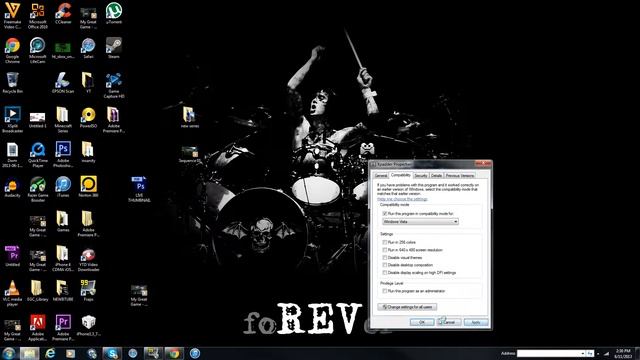Open the Windows Start menu
The width and height of the screenshot is (640, 360).
pos(9,353)
